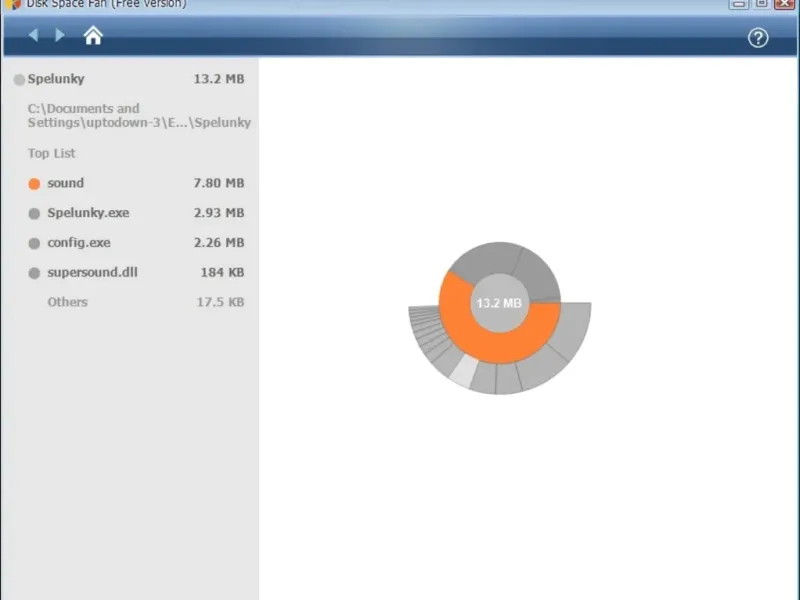
Task: Select supersound.dll in the Top List
Action: coord(136,272)
